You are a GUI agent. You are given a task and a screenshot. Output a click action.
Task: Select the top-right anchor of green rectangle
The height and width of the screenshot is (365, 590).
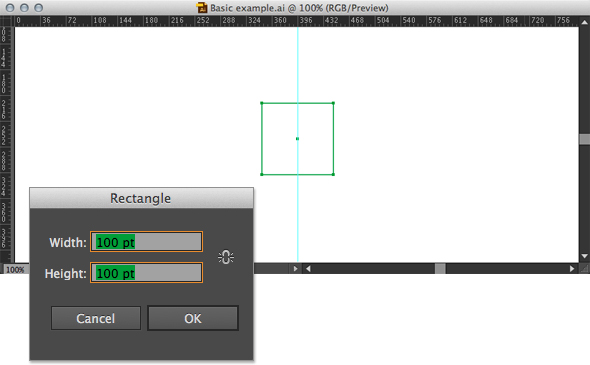pos(333,103)
